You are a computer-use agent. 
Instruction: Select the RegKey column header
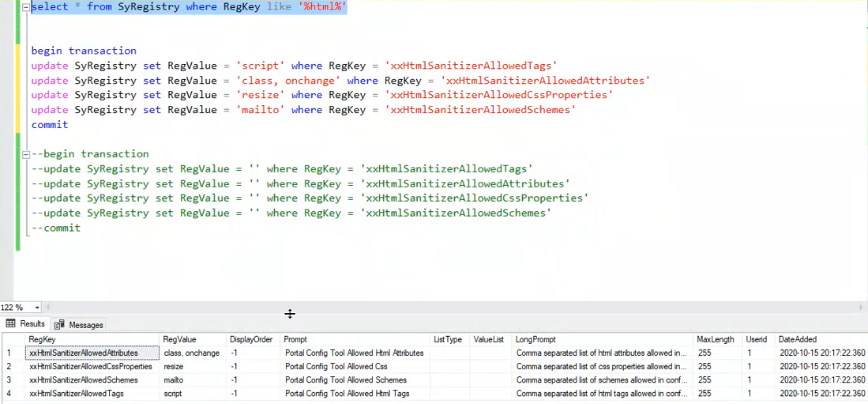click(92, 339)
